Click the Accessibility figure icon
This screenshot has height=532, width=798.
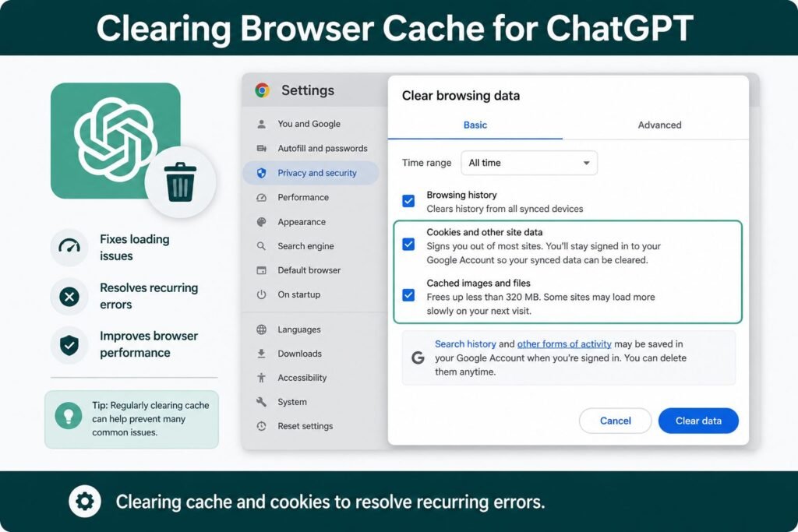point(262,377)
